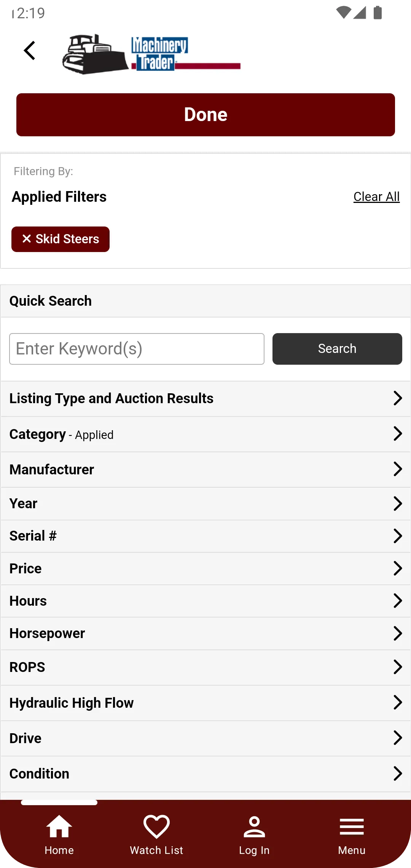Open the Hours filter row
Screen dimensions: 411x868
(205, 601)
